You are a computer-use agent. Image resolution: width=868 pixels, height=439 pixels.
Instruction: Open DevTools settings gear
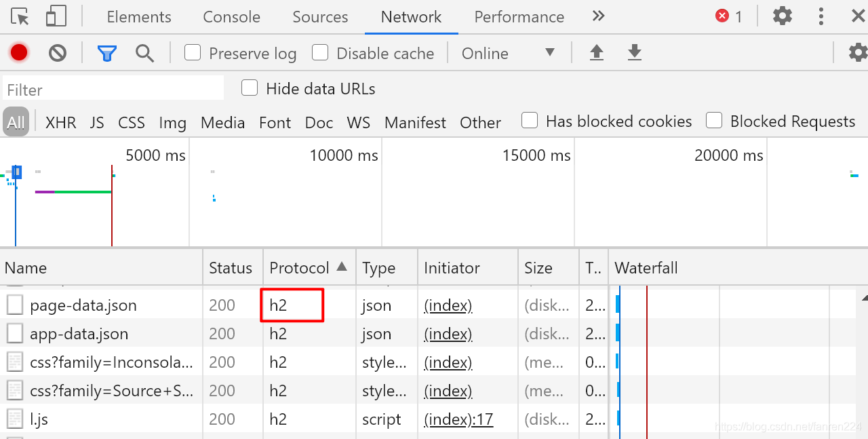point(783,16)
